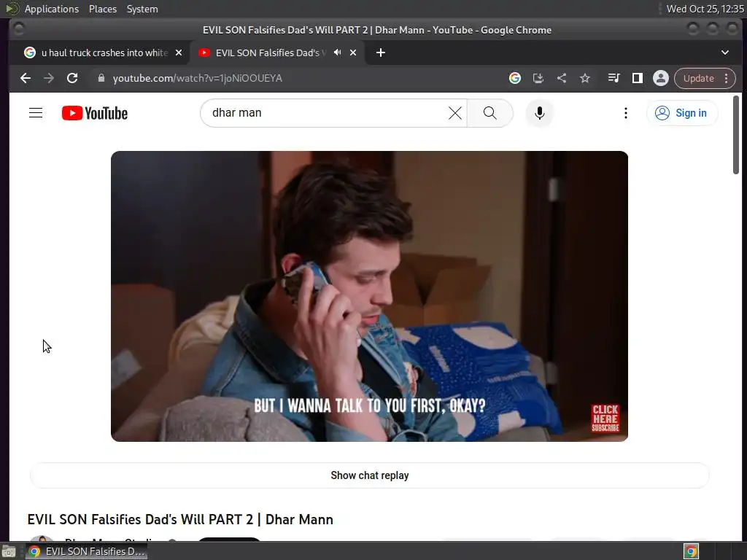Close the u haul truck tab
Viewport: 747px width, 560px height.
(x=179, y=52)
